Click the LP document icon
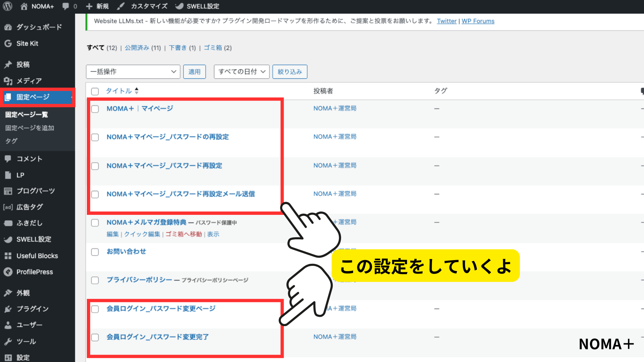644x362 pixels. [8, 175]
